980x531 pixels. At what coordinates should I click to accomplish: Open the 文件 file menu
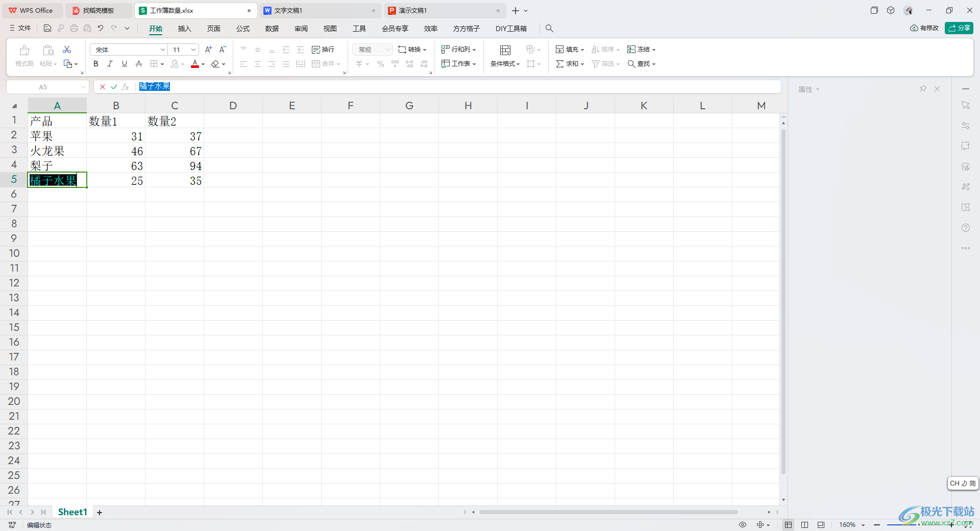[20, 28]
